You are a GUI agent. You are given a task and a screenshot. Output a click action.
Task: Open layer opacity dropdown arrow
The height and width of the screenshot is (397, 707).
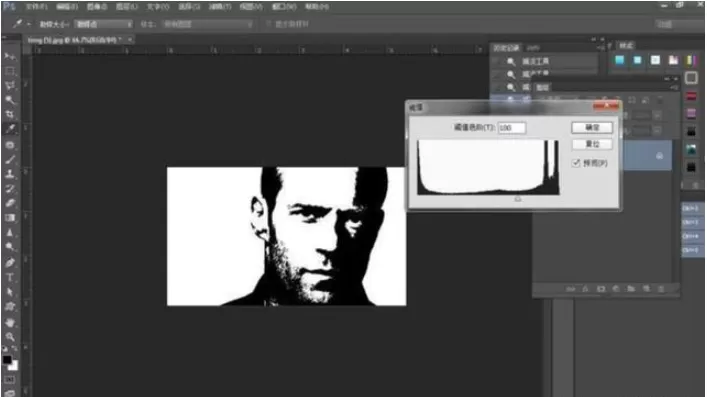657,115
